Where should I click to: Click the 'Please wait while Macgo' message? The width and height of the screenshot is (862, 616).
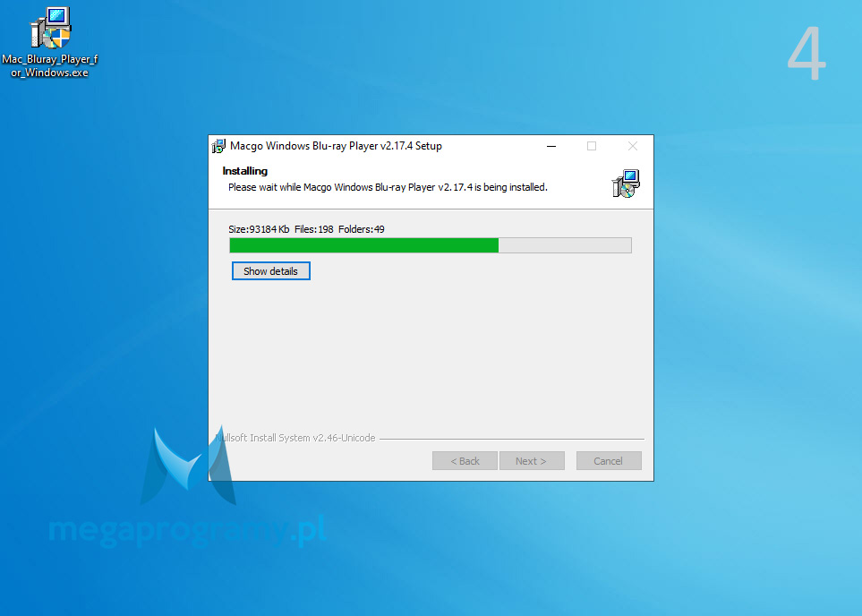[x=388, y=187]
